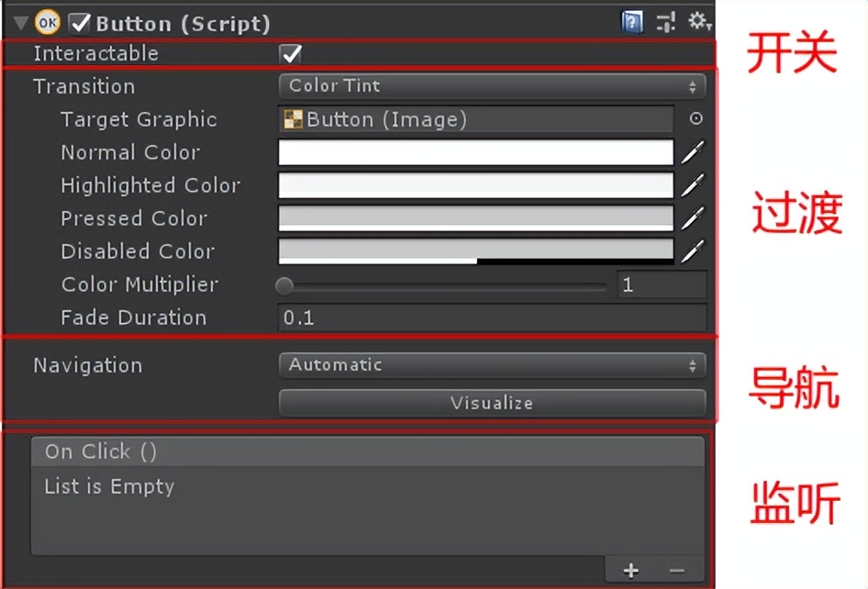Click the Target Graphic label

[x=139, y=119]
